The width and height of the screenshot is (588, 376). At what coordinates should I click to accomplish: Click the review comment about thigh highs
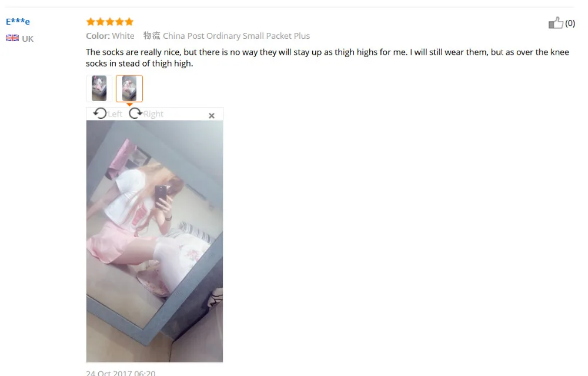[x=328, y=58]
